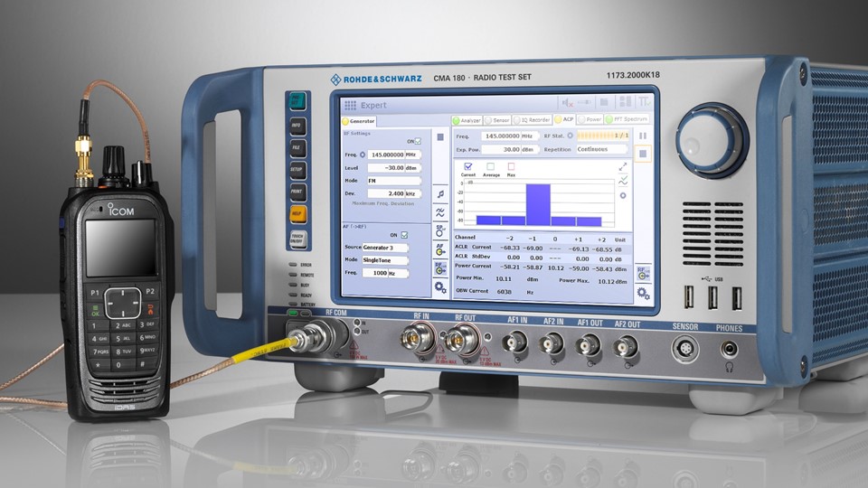Open the app grid next to Expert
Image resolution: width=868 pixels, height=488 pixels.
(x=350, y=105)
